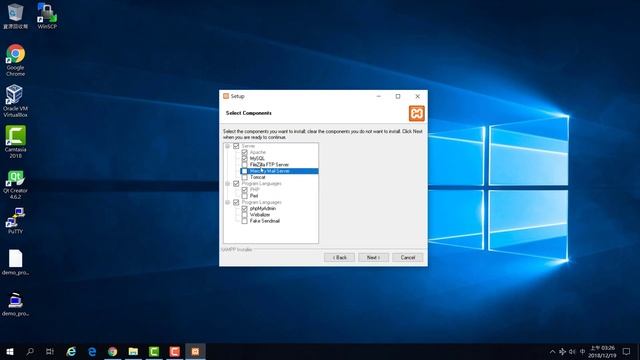
Task: Check the Perl checkbox
Action: 244,196
